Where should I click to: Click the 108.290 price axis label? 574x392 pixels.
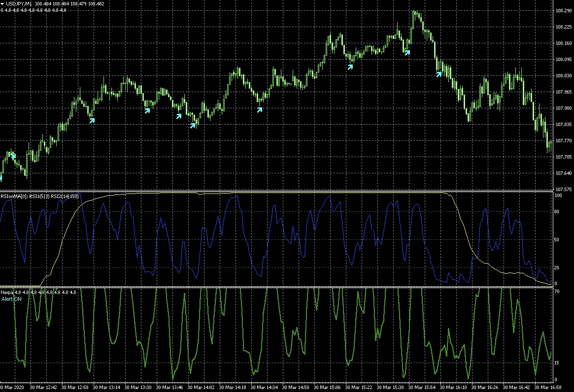563,11
